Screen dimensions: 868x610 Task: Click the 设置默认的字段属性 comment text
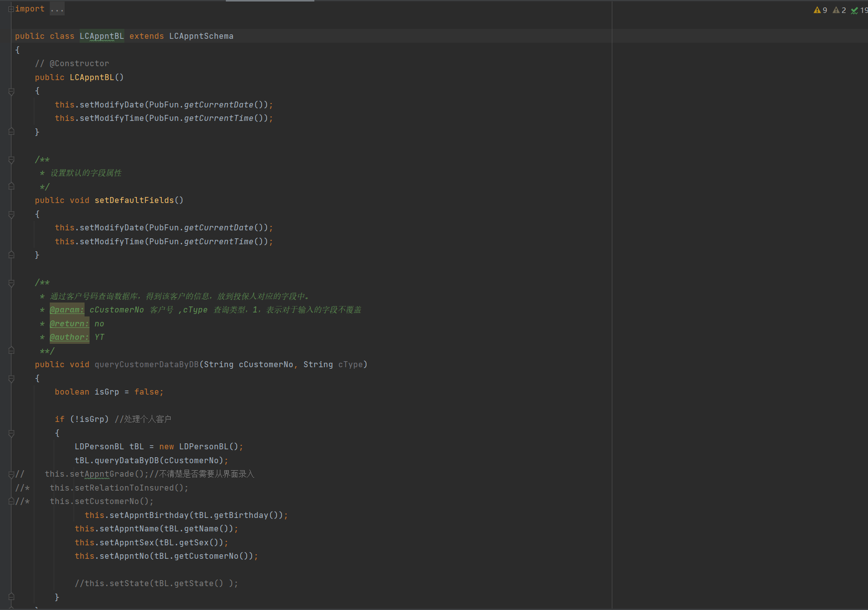pyautogui.click(x=86, y=173)
